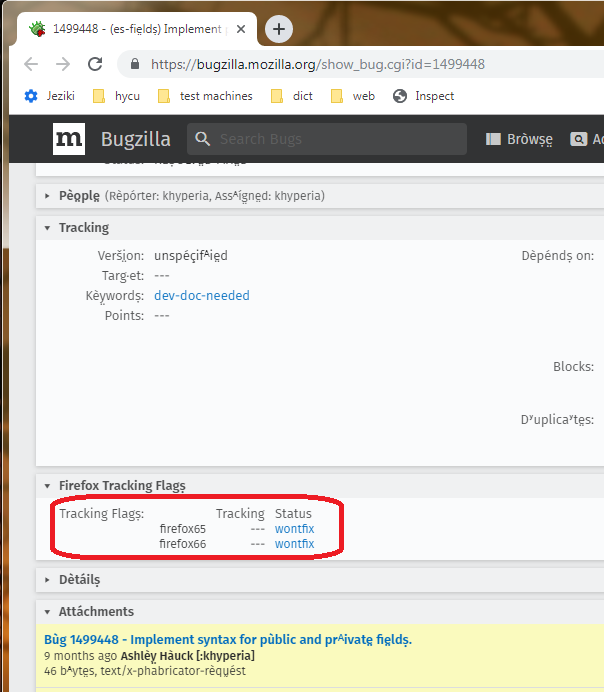Click the address bar URL

318,64
